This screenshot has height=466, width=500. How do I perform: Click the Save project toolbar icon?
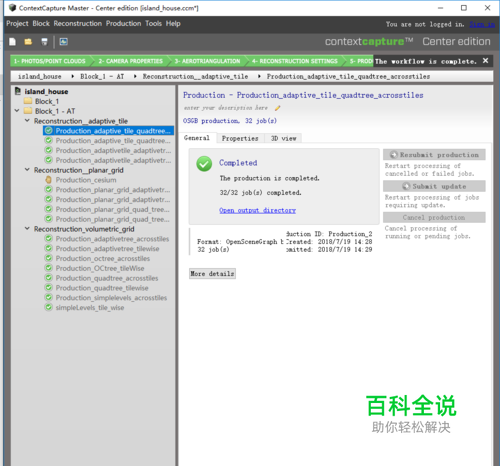point(44,42)
